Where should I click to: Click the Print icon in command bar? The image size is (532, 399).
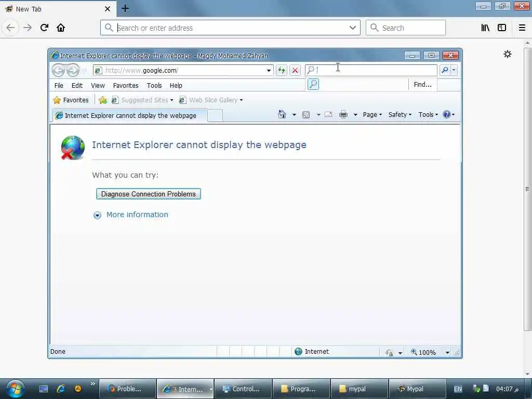point(343,115)
